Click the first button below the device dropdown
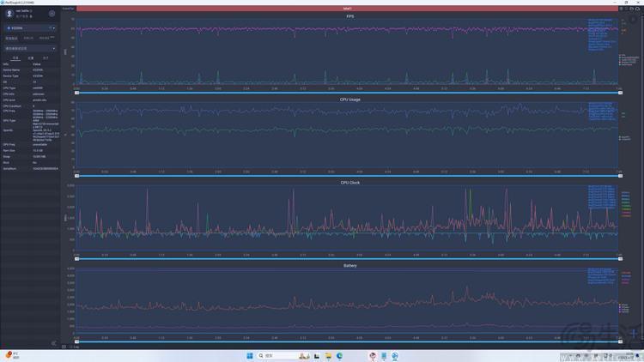This screenshot has height=362, width=644. 11,38
